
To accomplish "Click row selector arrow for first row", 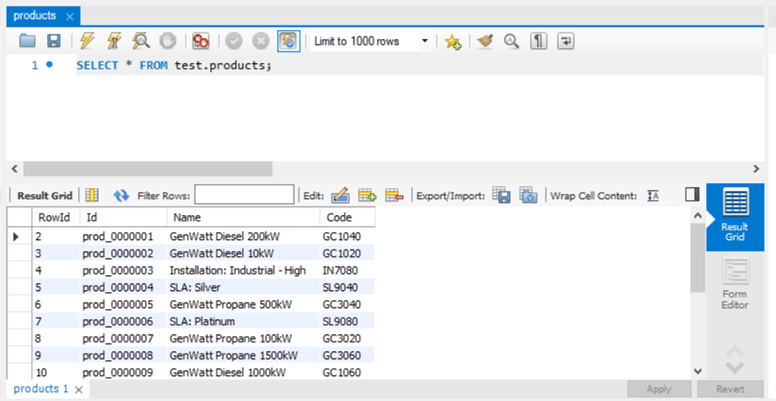I will (x=16, y=237).
